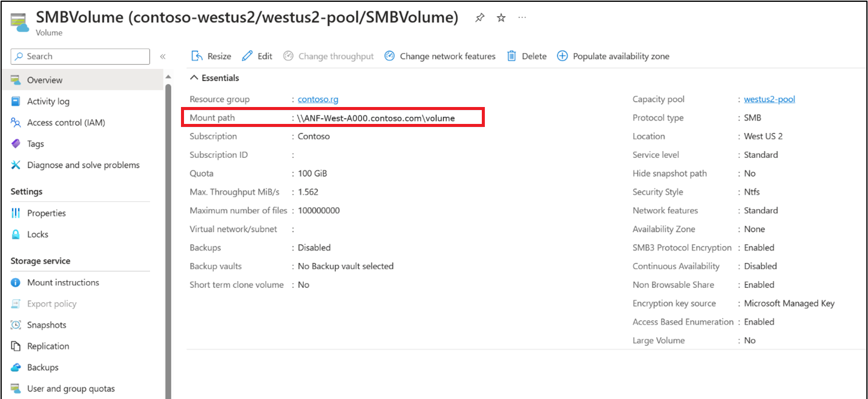The width and height of the screenshot is (868, 399).
Task: Collapse the sidebar with double chevron
Action: [x=162, y=56]
